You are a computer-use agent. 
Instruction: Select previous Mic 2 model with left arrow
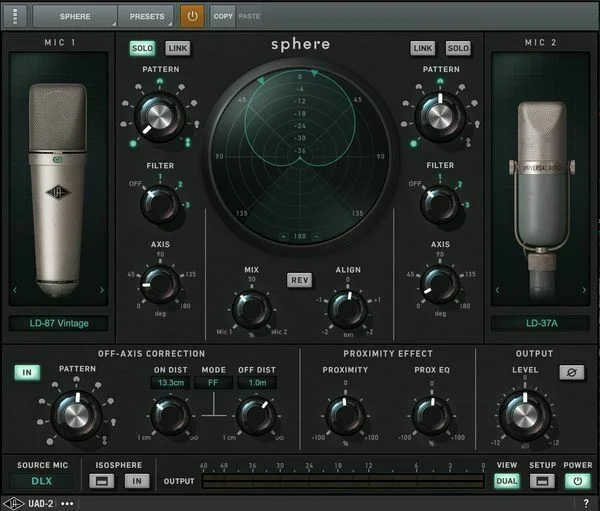point(497,290)
